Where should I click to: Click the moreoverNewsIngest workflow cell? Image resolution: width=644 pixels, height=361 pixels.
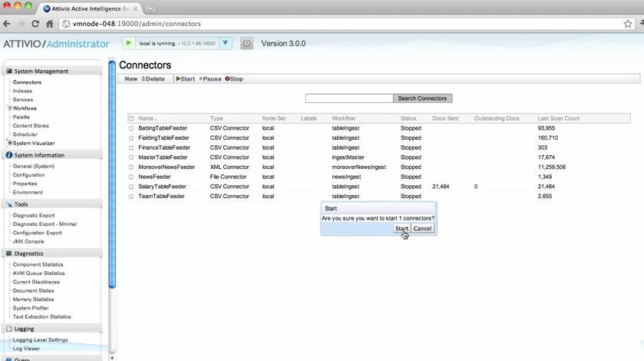[x=359, y=167]
